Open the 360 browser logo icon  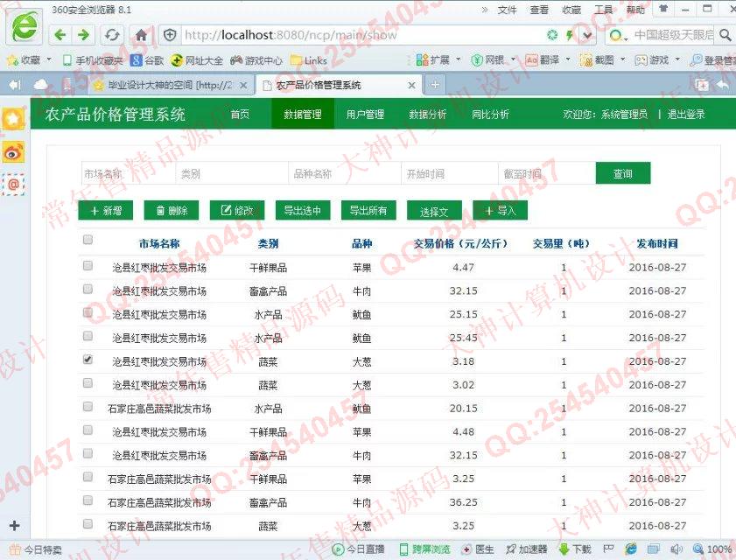pyautogui.click(x=25, y=27)
